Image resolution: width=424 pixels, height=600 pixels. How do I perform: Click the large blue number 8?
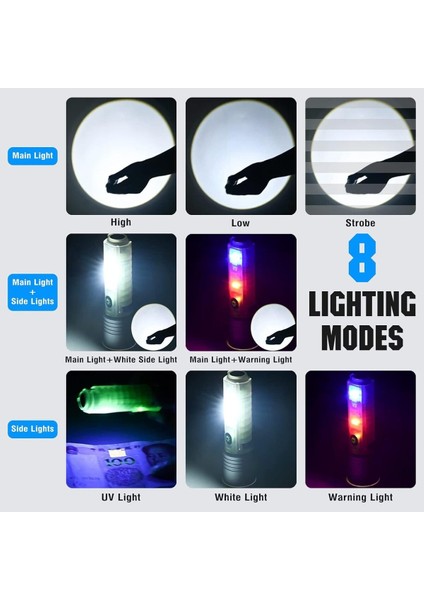[x=362, y=258]
